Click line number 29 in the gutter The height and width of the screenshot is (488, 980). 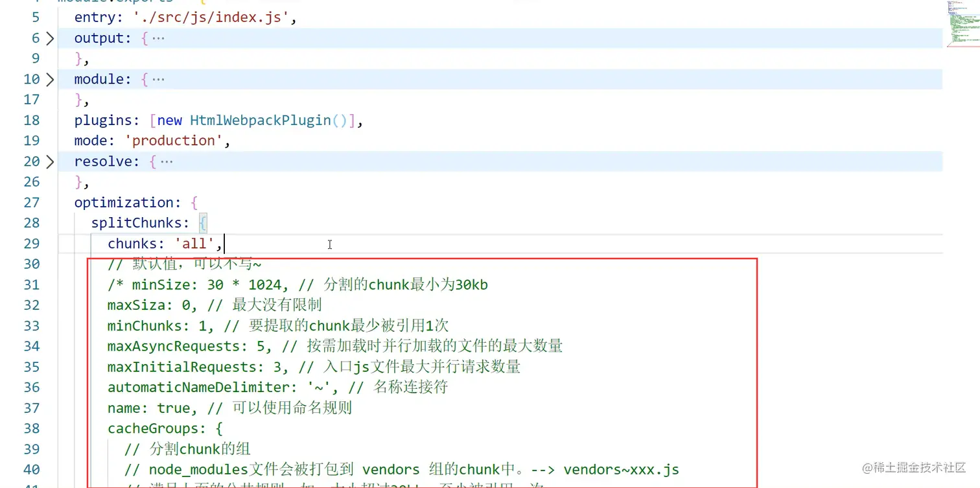click(32, 244)
